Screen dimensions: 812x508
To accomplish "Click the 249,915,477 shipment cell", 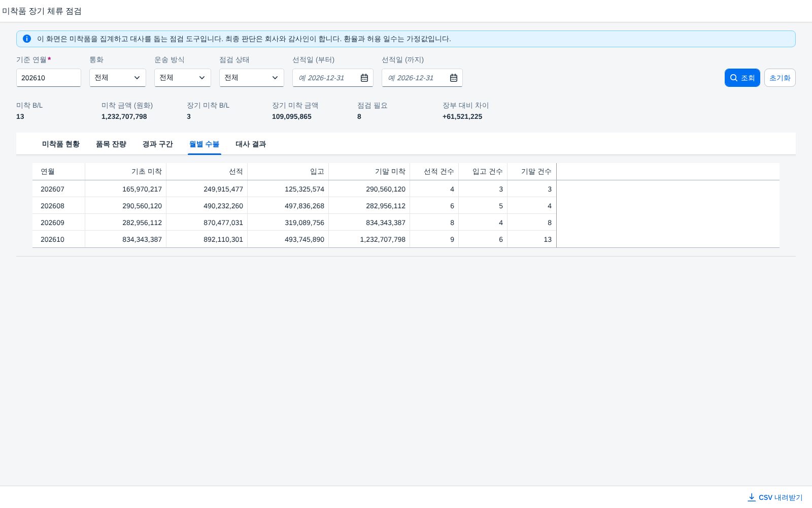I will tap(207, 189).
